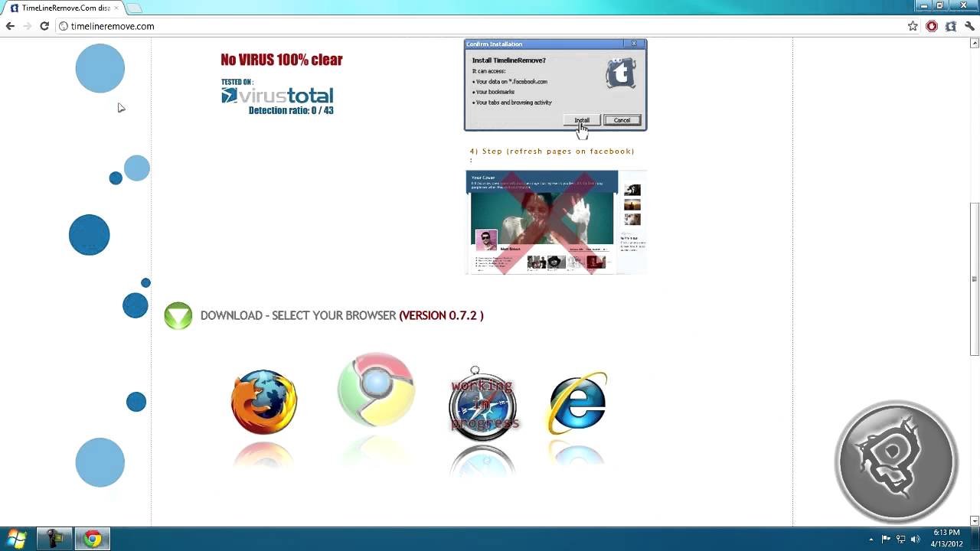Click the scrollbar up arrow
980x551 pixels.
pyautogui.click(x=975, y=43)
